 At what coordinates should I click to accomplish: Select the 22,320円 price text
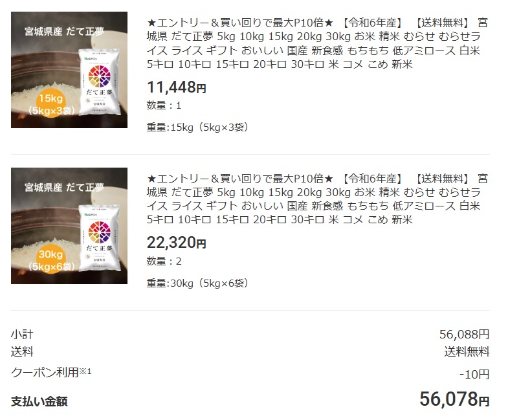click(177, 243)
